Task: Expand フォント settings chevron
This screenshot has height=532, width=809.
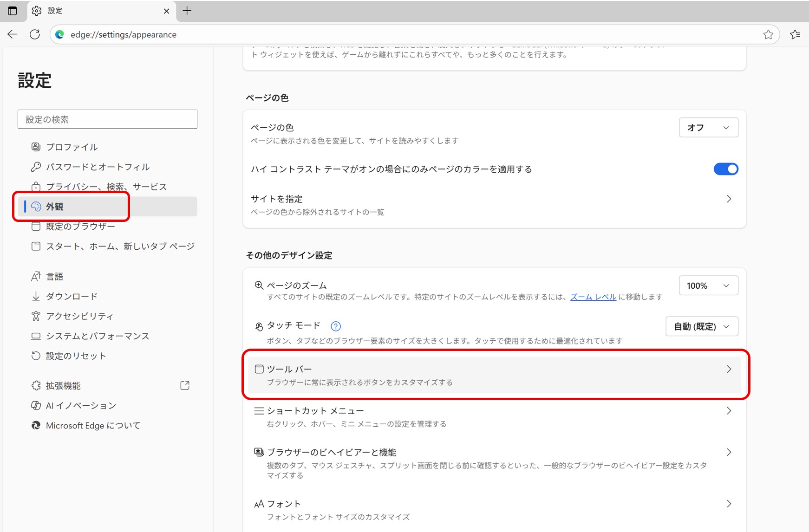Action: (729, 504)
